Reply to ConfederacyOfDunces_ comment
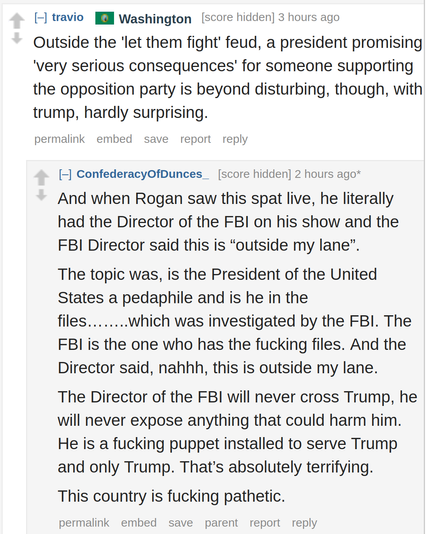 (x=304, y=523)
